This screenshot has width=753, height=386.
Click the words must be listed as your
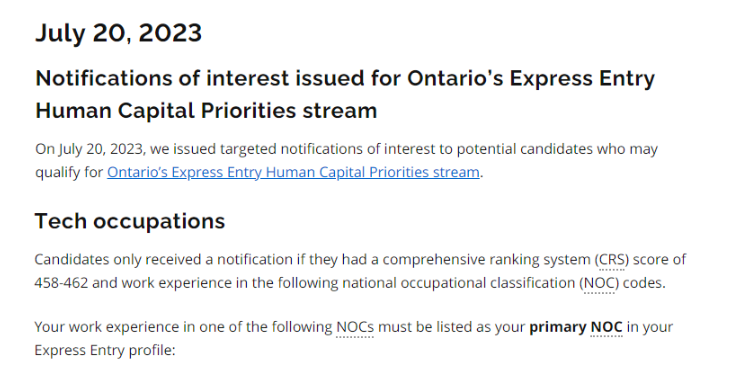coord(451,327)
